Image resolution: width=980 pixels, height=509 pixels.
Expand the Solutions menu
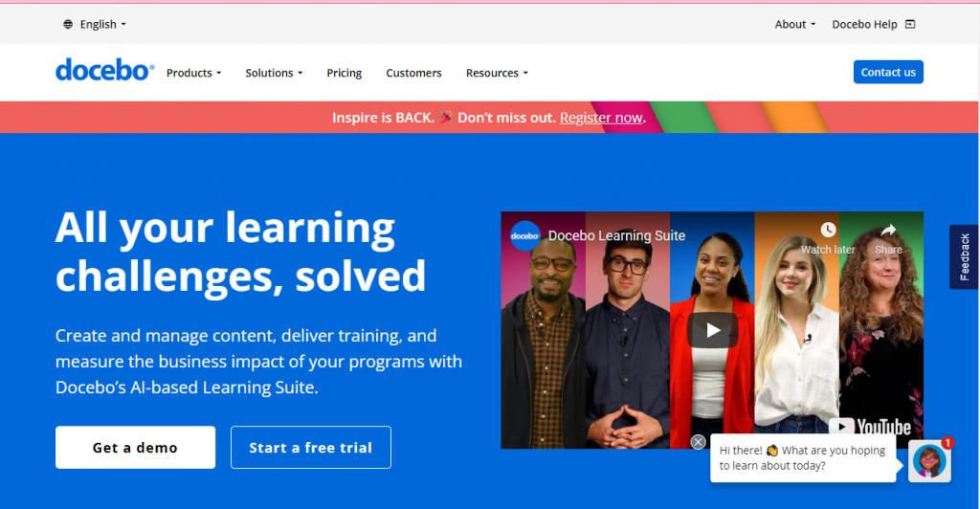[x=274, y=73]
